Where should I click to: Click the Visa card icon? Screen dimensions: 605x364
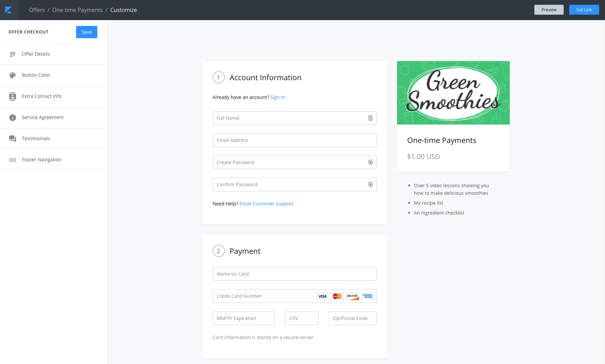[x=322, y=296]
